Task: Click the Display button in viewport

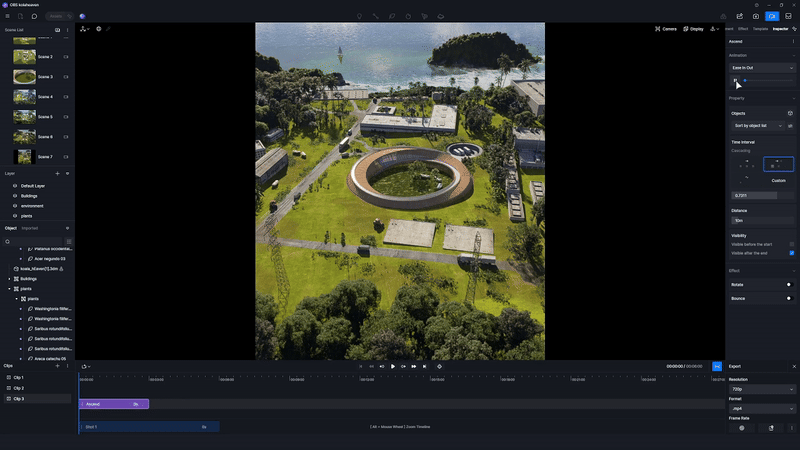Action: (693, 29)
